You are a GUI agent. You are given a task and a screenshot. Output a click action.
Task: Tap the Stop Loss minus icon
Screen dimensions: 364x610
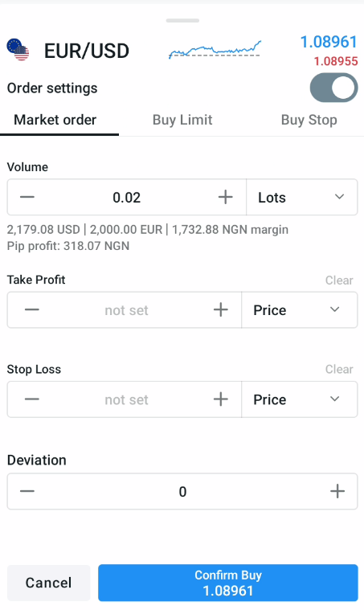click(32, 399)
